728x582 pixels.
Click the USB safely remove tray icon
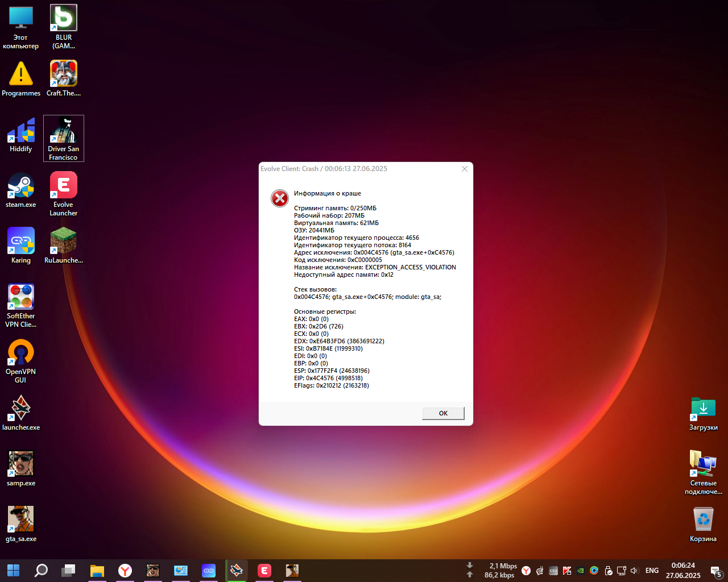pos(608,571)
